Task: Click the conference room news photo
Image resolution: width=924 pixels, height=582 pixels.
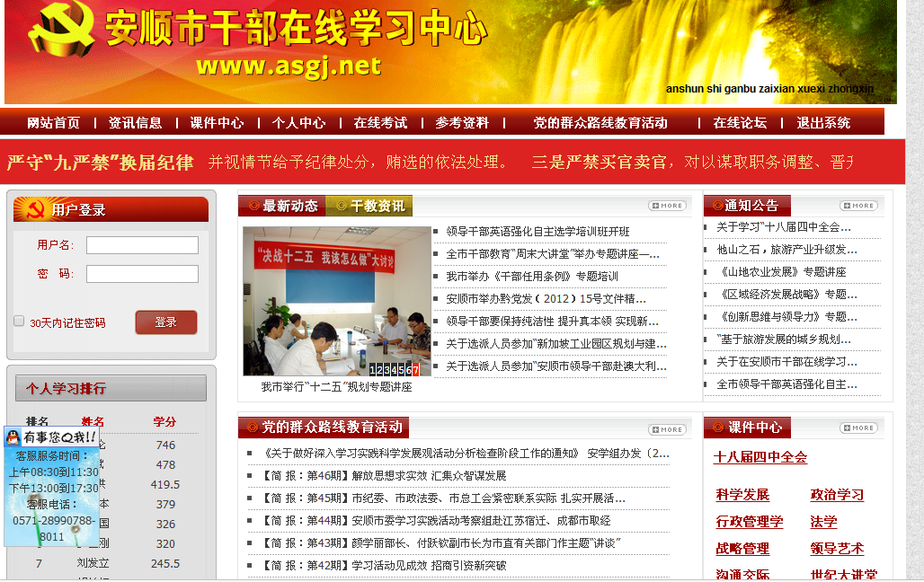Action: 336,301
